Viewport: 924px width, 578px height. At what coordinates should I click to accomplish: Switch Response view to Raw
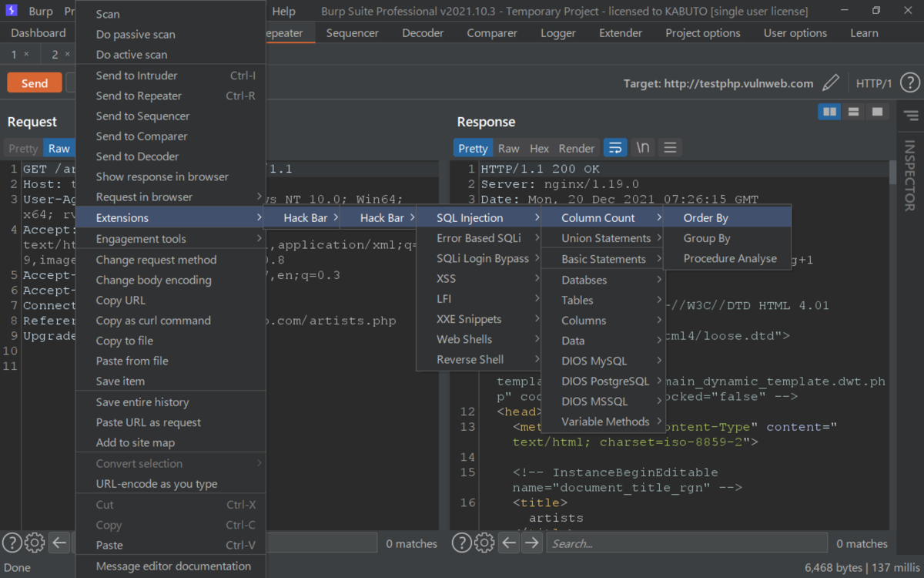pyautogui.click(x=509, y=148)
